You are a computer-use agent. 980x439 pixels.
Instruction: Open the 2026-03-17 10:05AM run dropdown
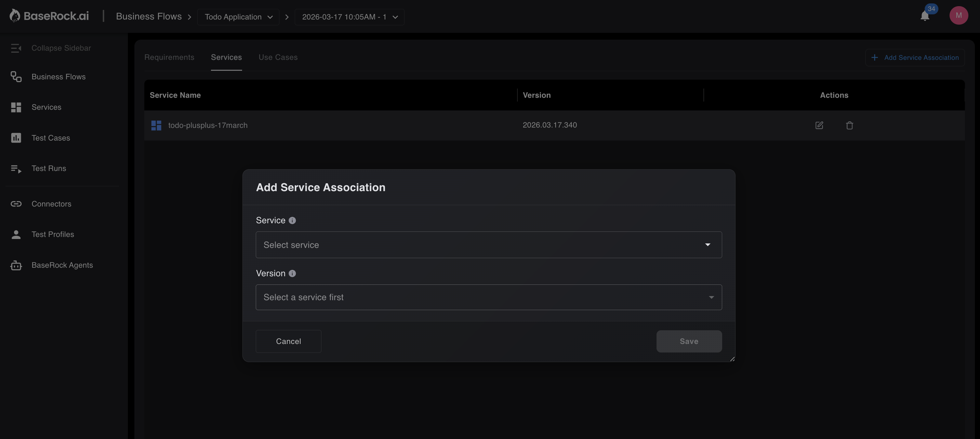pos(349,17)
